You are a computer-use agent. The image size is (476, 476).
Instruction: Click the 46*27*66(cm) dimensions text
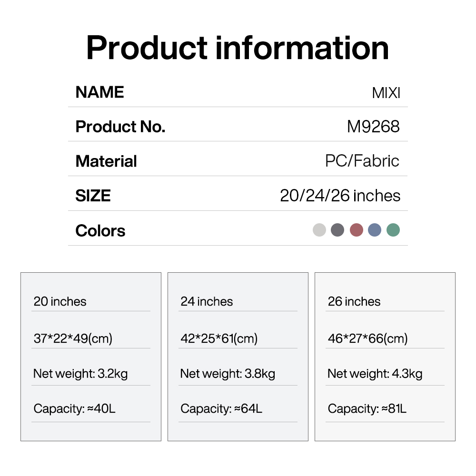[x=367, y=338]
